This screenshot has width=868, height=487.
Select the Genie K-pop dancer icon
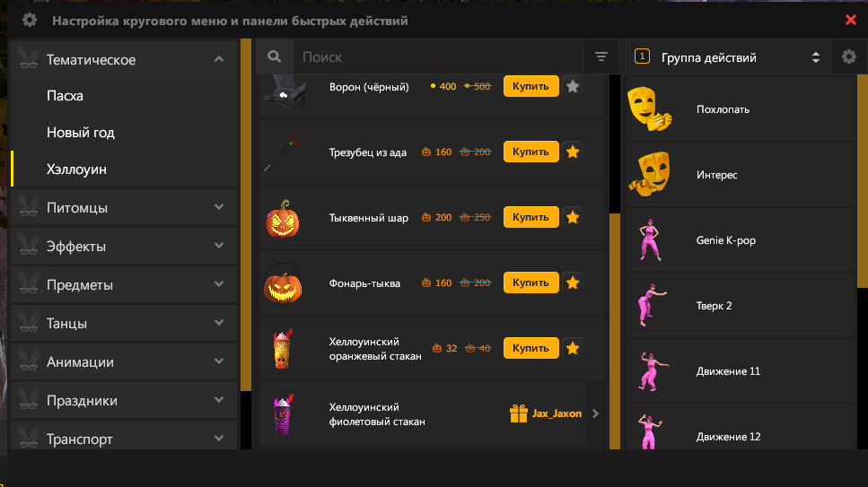pyautogui.click(x=650, y=239)
